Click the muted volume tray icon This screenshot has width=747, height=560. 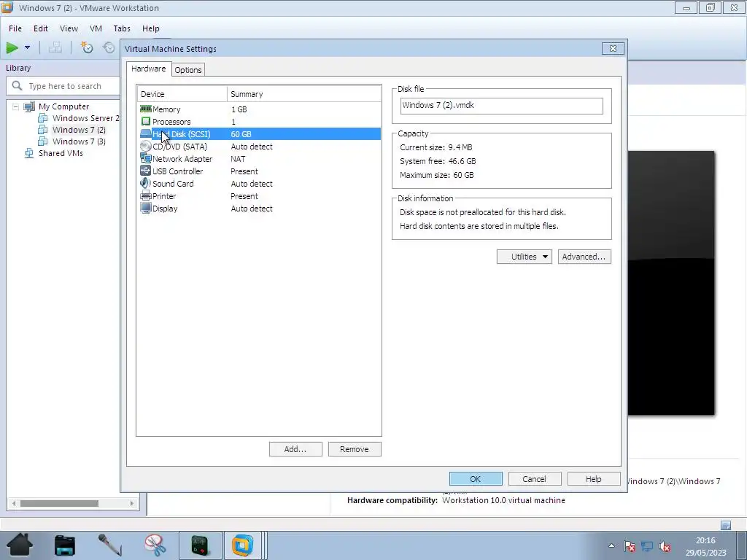pos(664,546)
